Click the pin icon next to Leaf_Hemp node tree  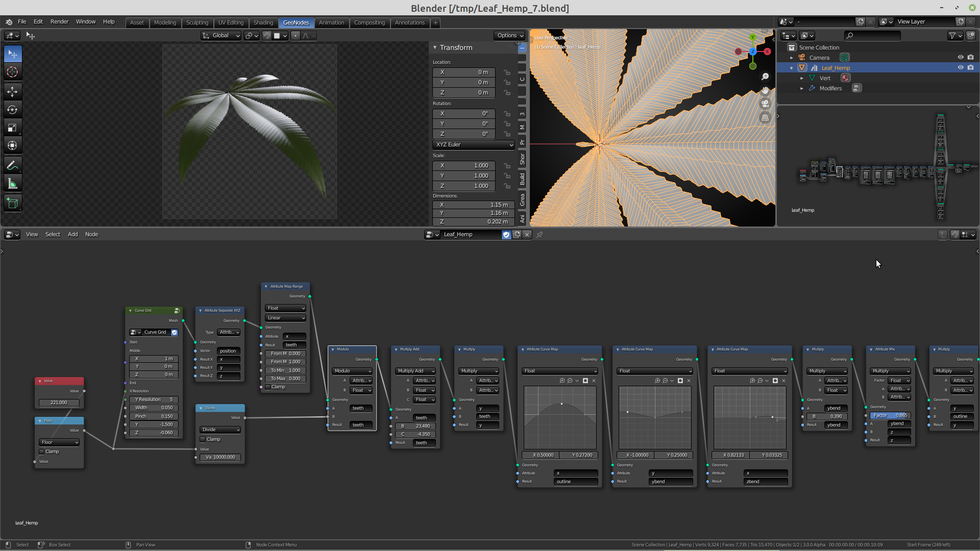pos(540,235)
